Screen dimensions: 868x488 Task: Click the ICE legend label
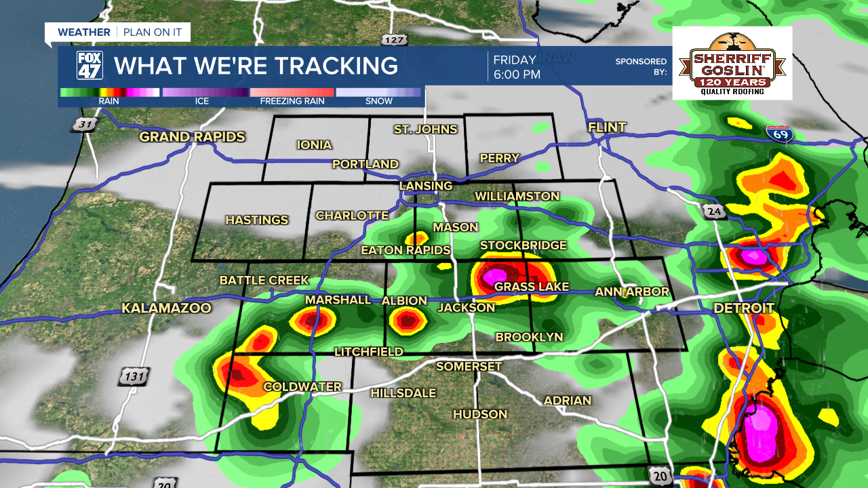click(202, 102)
